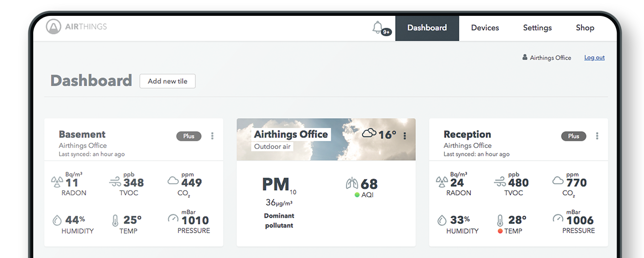Viewport: 644px width, 258px height.
Task: Click the Basement humidity droplet icon
Action: [x=57, y=220]
